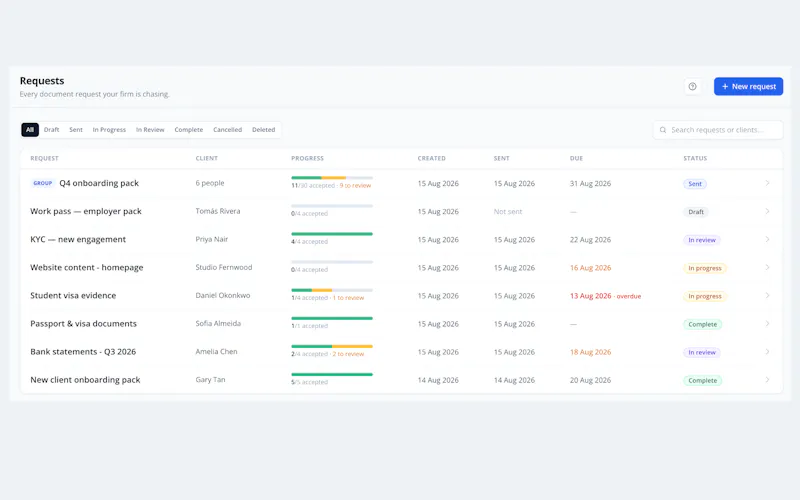This screenshot has height=500, width=800.
Task: Open the KYC new engagement row chevron
Action: click(x=767, y=239)
